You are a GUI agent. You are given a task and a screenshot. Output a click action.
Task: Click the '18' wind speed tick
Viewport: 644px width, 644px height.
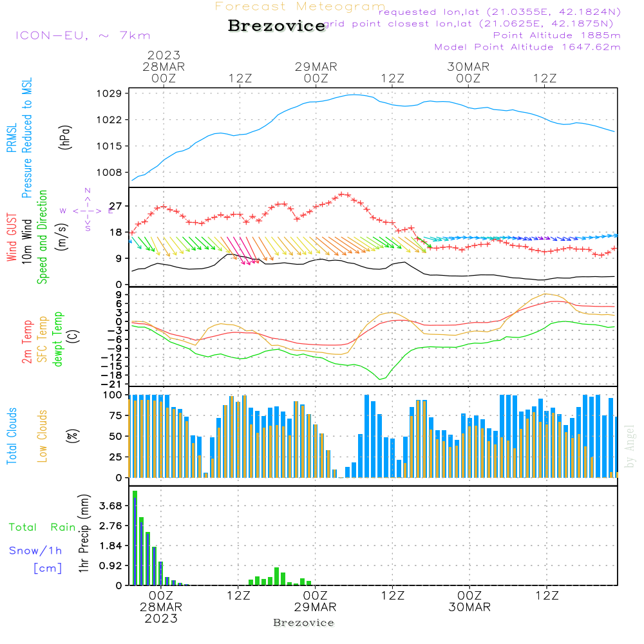point(116,232)
